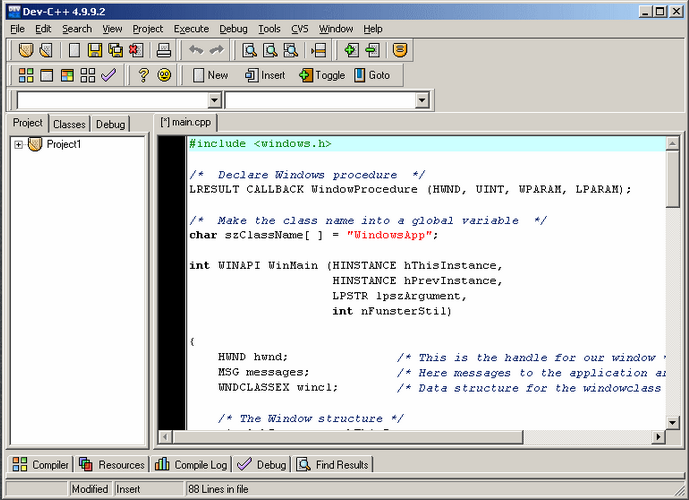The height and width of the screenshot is (500, 689).
Task: Select Project1 in the project tree
Action: [x=64, y=145]
